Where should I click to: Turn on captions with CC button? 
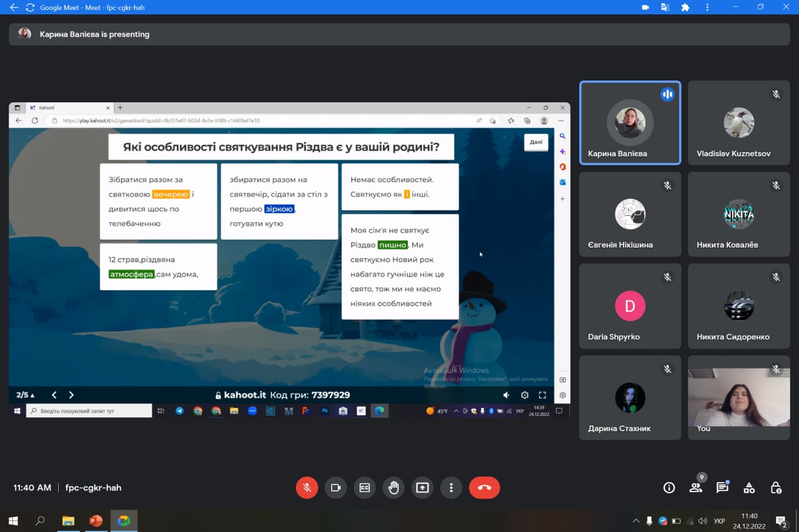click(365, 488)
